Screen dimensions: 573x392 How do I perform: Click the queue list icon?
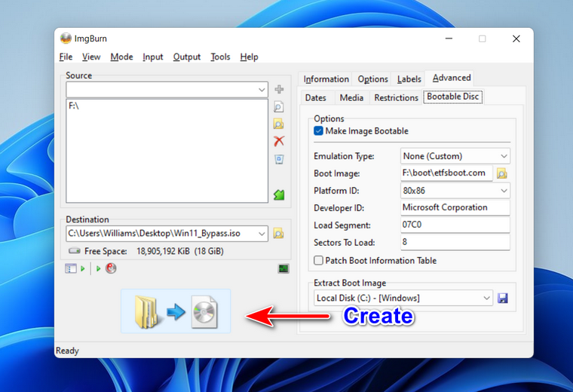click(x=71, y=268)
